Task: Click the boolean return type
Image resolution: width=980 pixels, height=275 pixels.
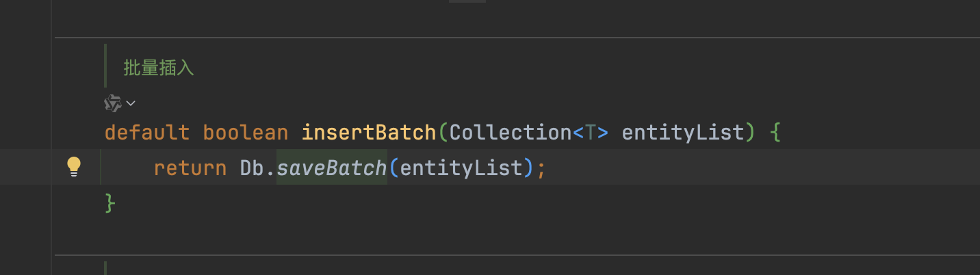Action: (246, 131)
